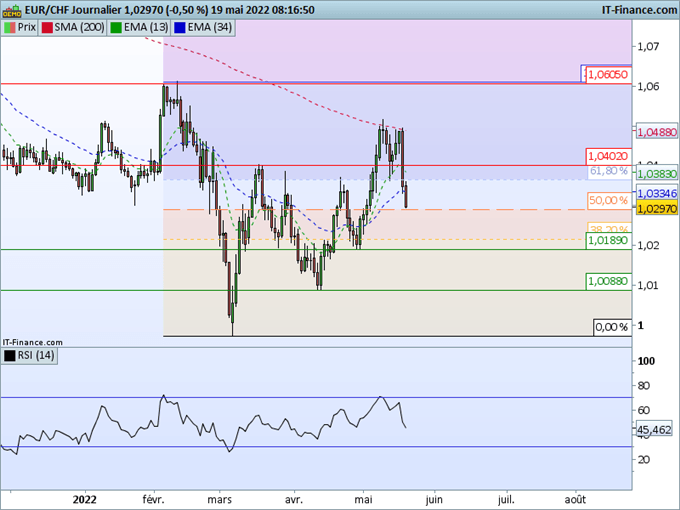This screenshot has width=680, height=510.
Task: Click the 50,00 % Fibonacci label
Action: [x=608, y=201]
